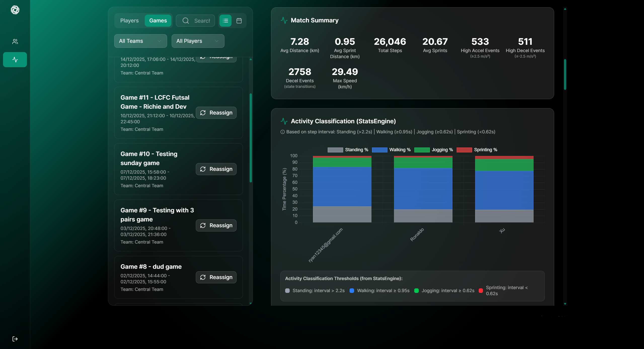
Task: Click the search magnifier icon
Action: pyautogui.click(x=185, y=21)
